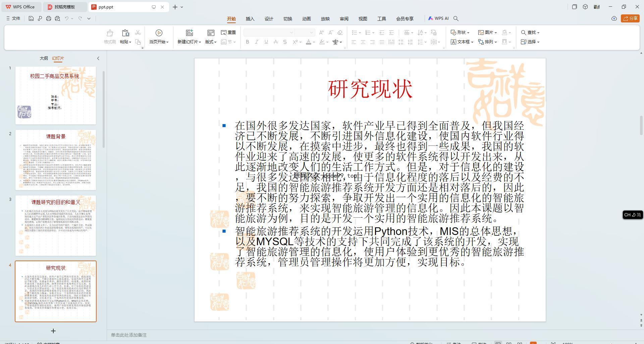Image resolution: width=644 pixels, height=344 pixels.
Task: Align text left
Action: (x=354, y=42)
